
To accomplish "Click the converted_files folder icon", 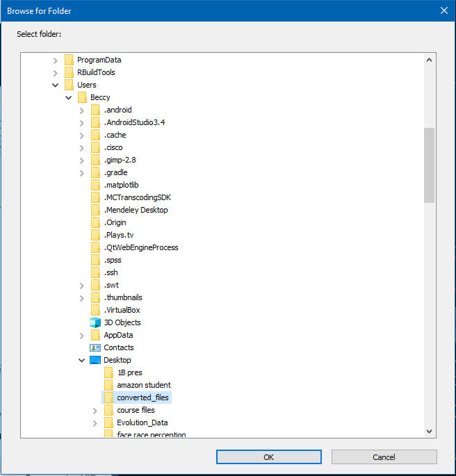I will click(108, 397).
